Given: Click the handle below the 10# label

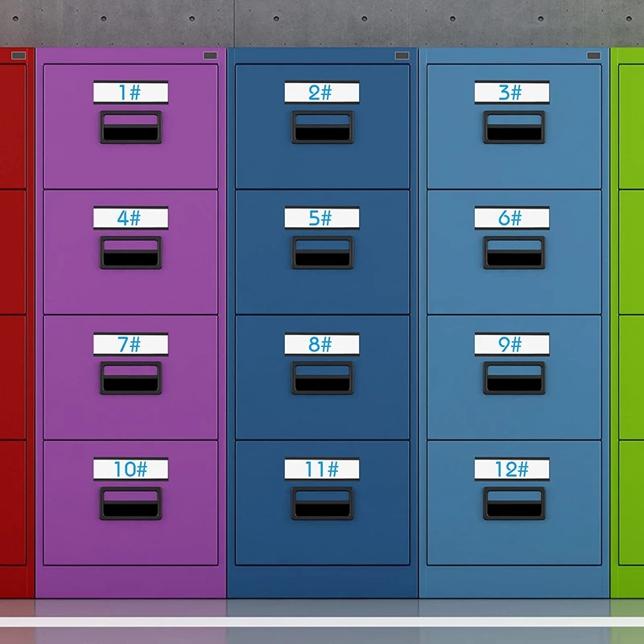Looking at the screenshot, I should coord(131,504).
